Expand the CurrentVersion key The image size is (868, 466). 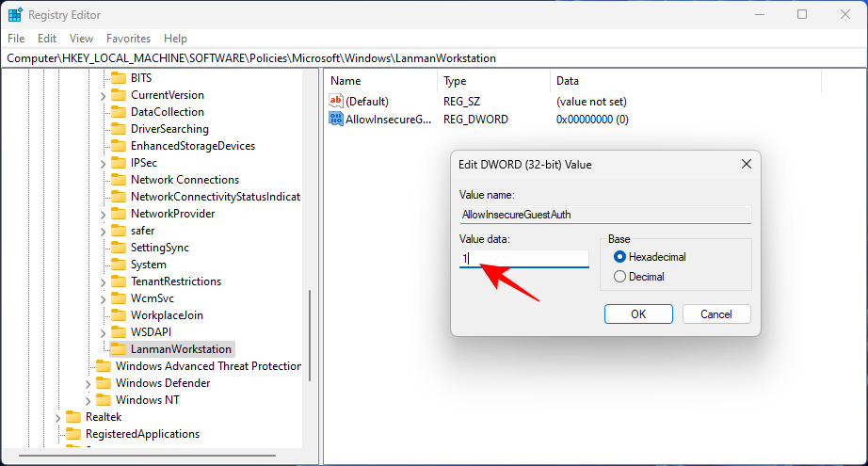click(103, 96)
